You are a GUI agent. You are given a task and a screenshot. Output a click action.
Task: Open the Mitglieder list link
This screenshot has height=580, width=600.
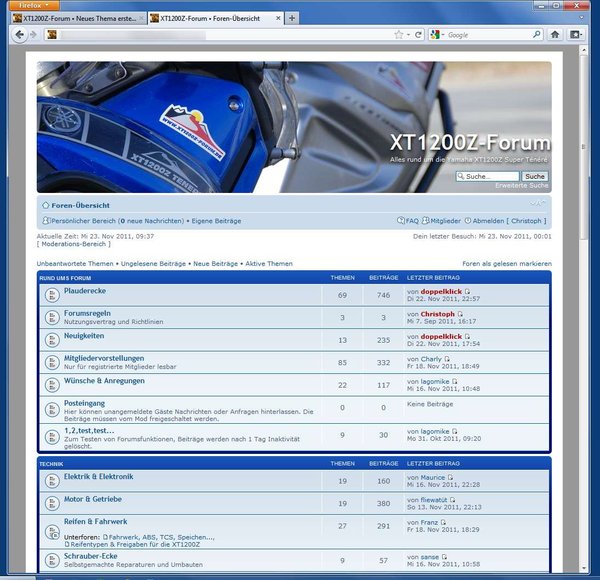(443, 220)
